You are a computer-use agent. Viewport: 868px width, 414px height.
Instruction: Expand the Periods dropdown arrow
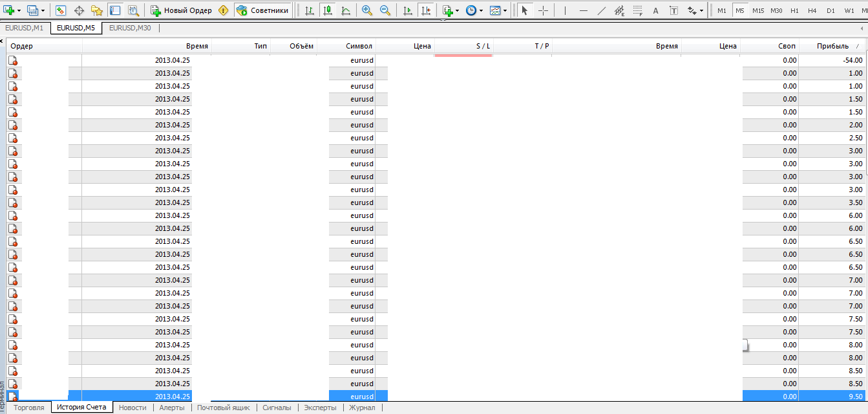pos(481,11)
